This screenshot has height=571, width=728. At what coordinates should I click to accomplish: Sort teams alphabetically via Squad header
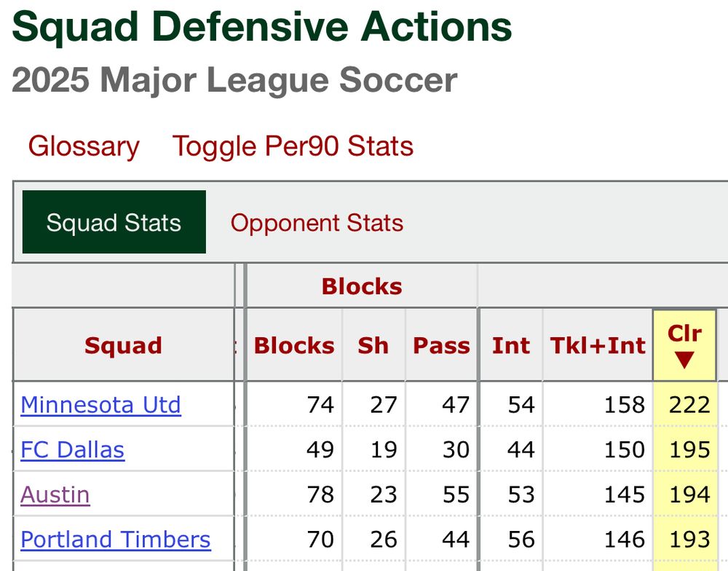point(123,345)
